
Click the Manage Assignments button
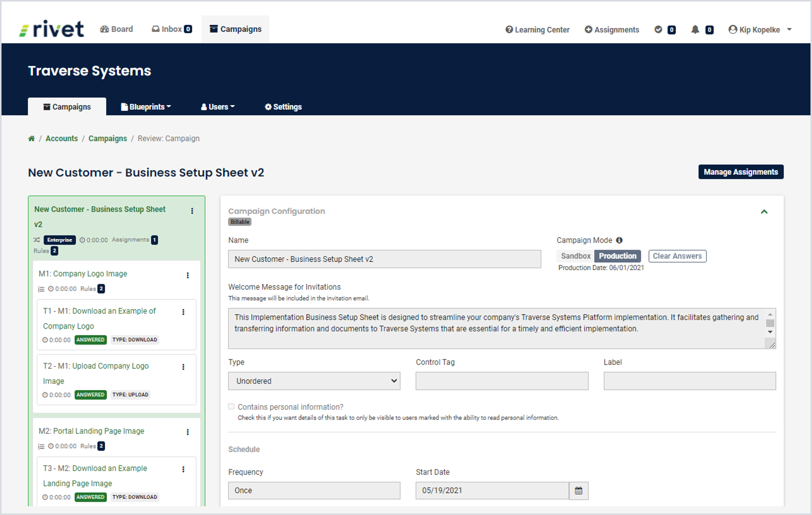(741, 172)
